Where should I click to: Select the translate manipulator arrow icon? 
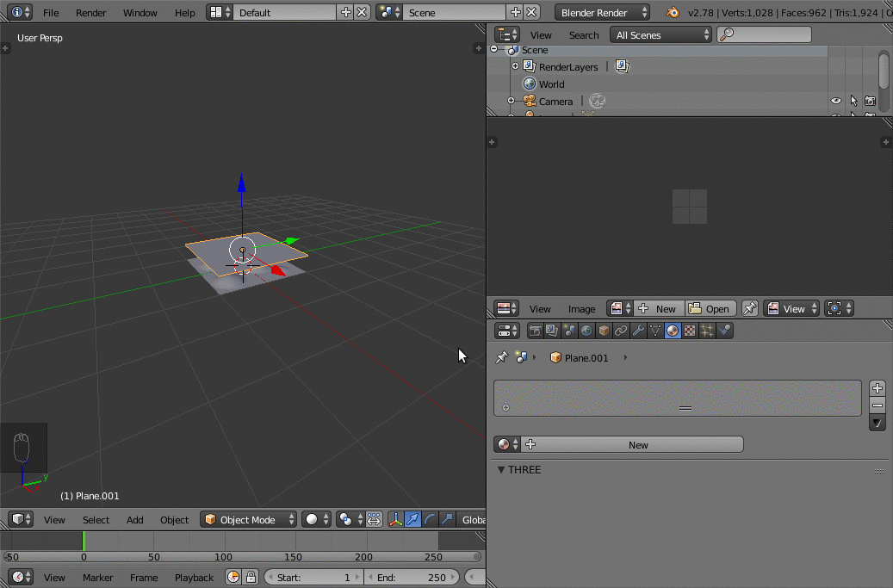coord(412,520)
